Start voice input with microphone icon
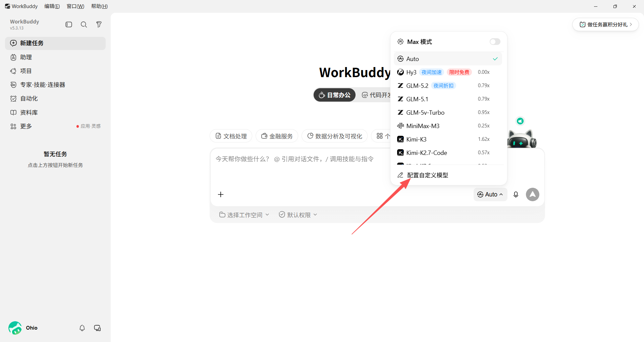 516,194
